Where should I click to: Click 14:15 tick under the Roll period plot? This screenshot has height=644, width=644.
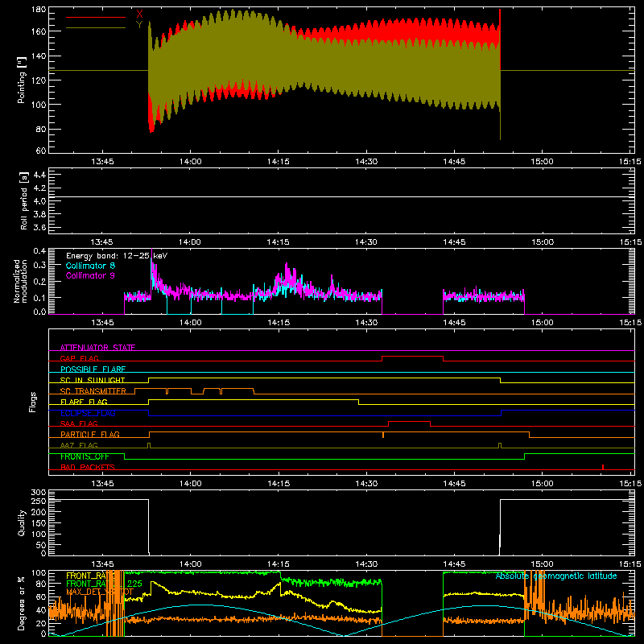[x=278, y=242]
